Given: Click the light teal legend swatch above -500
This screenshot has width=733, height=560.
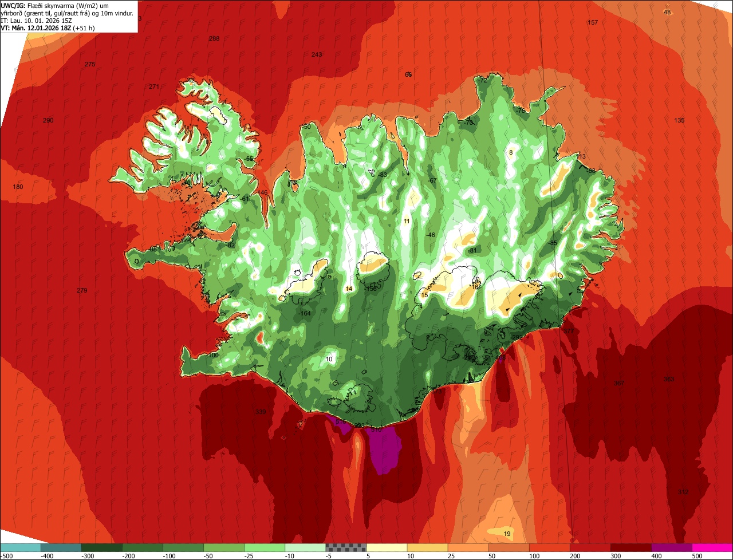Looking at the screenshot, I should tap(20, 547).
